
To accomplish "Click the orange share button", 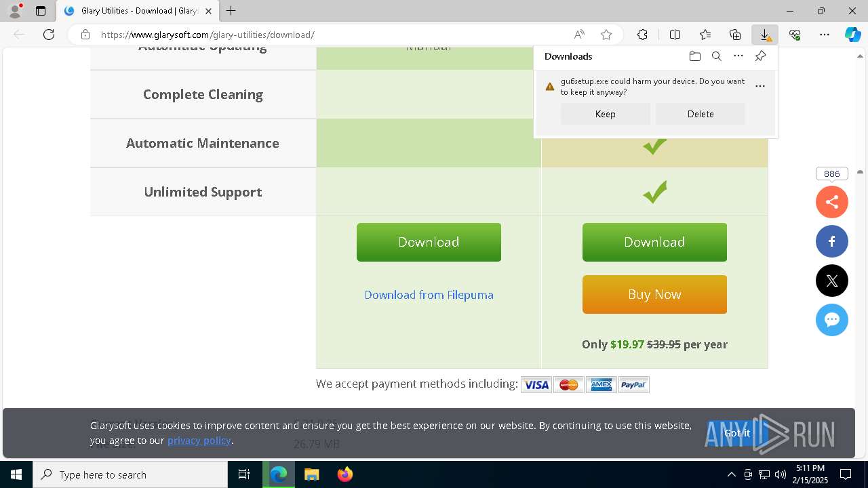I will coord(832,202).
